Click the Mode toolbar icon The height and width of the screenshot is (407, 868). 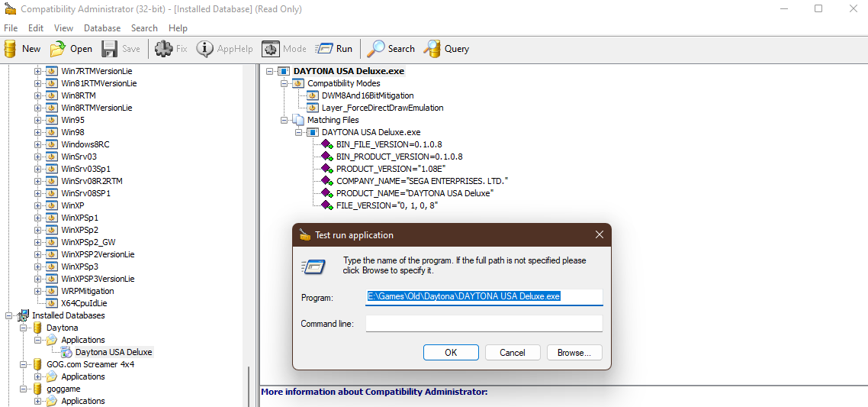pyautogui.click(x=270, y=49)
